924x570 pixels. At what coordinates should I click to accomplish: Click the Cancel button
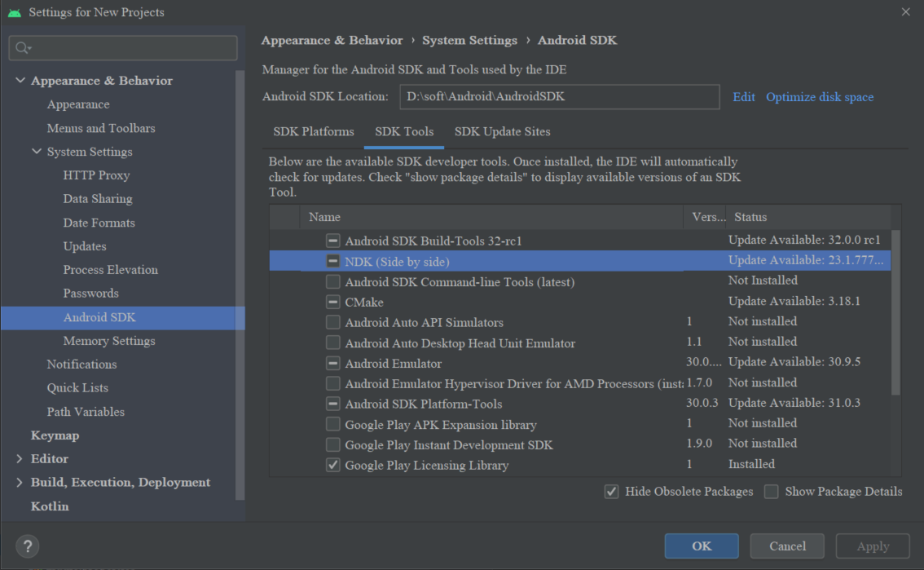click(787, 546)
